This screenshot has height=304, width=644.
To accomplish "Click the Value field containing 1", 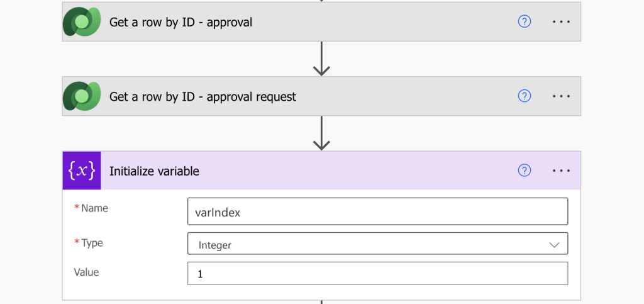I will point(377,273).
